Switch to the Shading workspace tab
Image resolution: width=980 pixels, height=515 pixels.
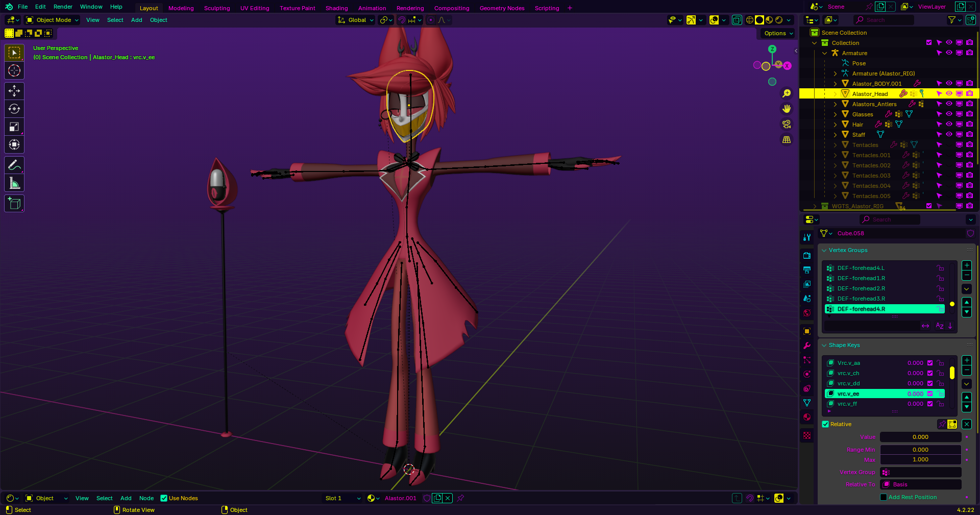(337, 8)
